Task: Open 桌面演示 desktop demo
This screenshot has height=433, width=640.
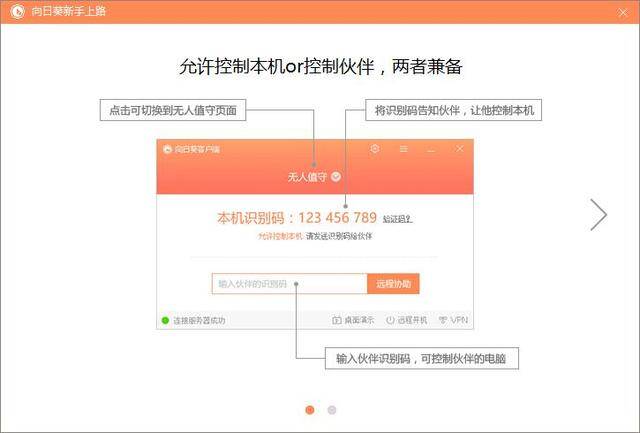Action: [x=353, y=320]
